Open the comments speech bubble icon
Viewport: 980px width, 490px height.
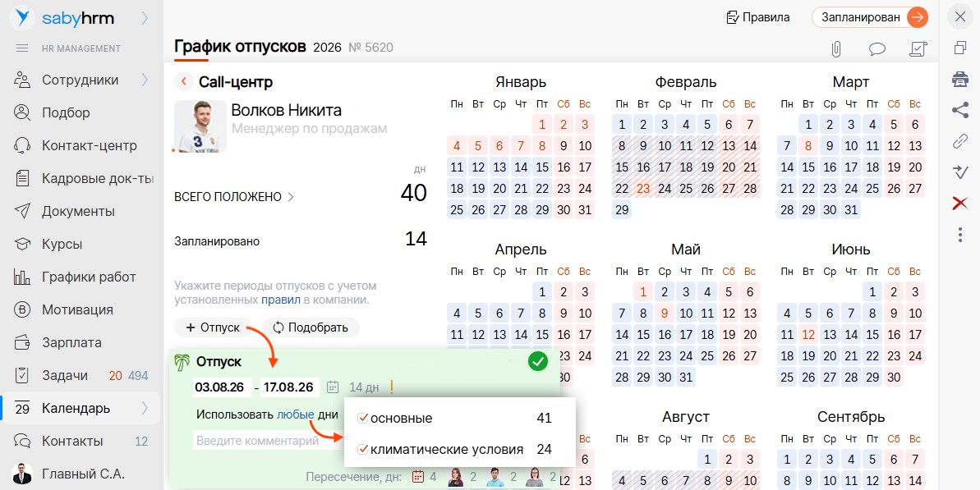click(876, 48)
